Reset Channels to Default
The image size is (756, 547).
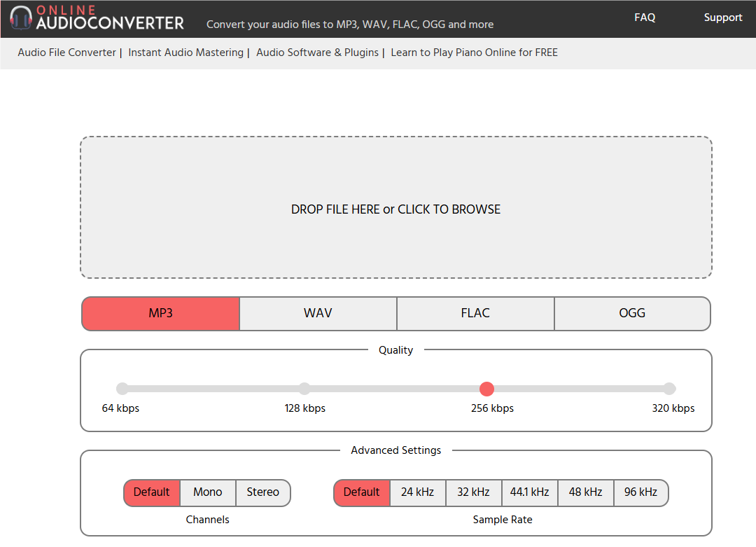(x=151, y=492)
